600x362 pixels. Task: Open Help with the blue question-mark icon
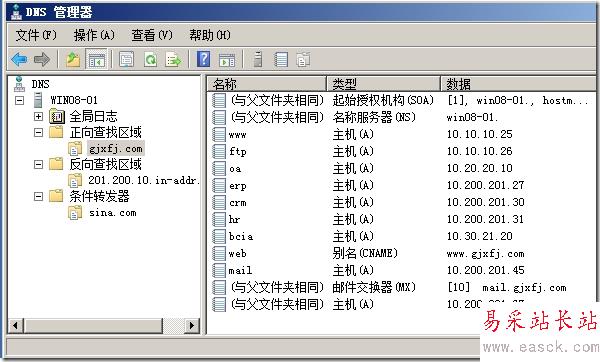(x=204, y=59)
